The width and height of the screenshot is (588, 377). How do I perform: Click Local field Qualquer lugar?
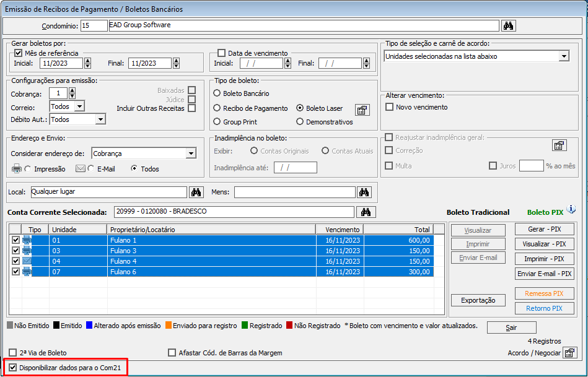click(109, 193)
